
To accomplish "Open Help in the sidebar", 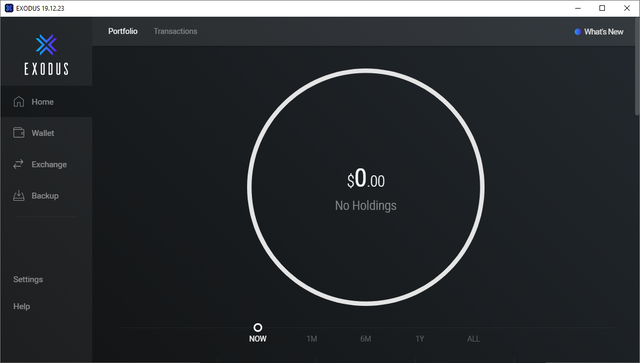I will tap(22, 306).
